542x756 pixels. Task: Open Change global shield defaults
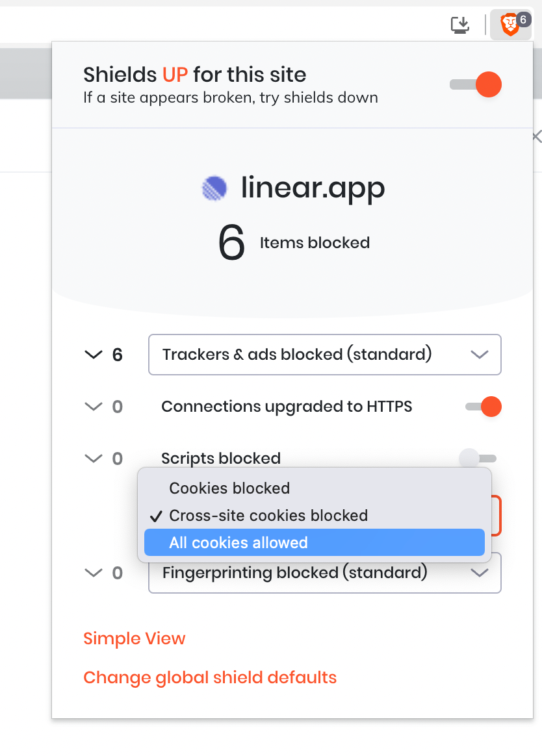click(x=209, y=677)
